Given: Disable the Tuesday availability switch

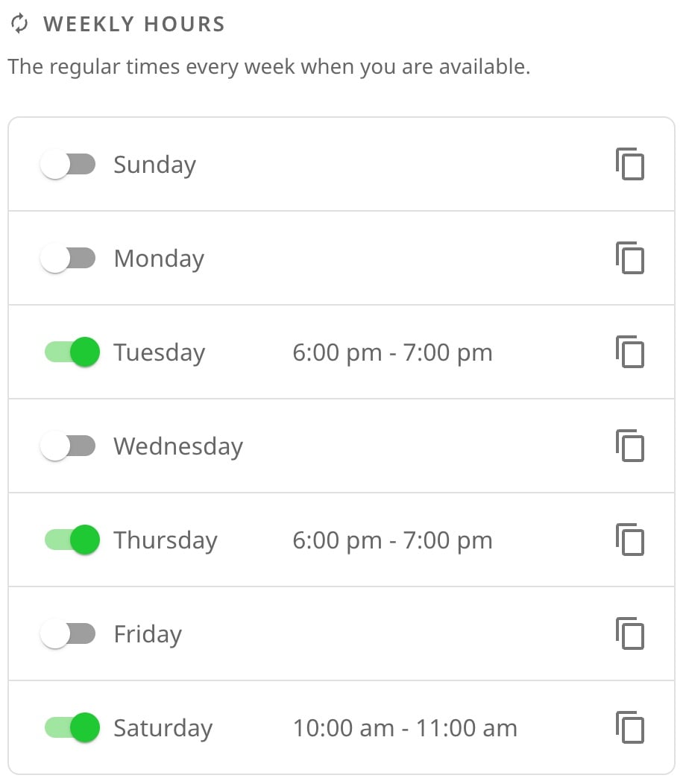Looking at the screenshot, I should click(x=72, y=352).
